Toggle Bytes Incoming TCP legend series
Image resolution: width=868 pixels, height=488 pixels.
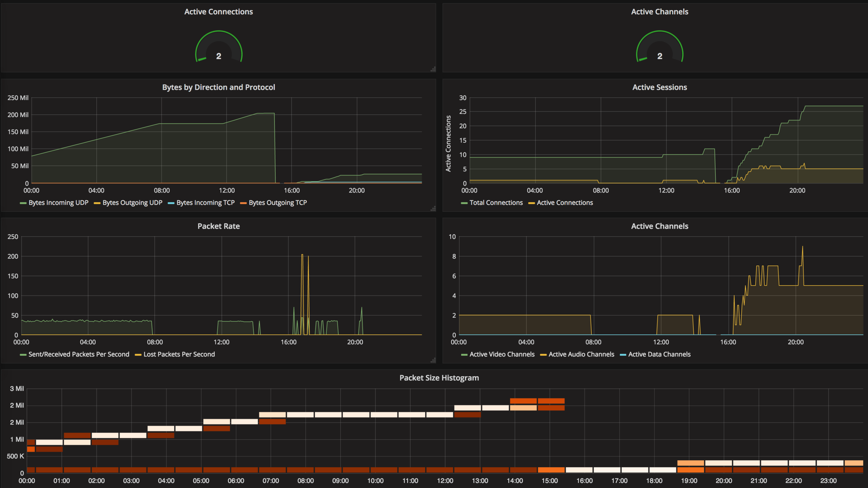[205, 203]
